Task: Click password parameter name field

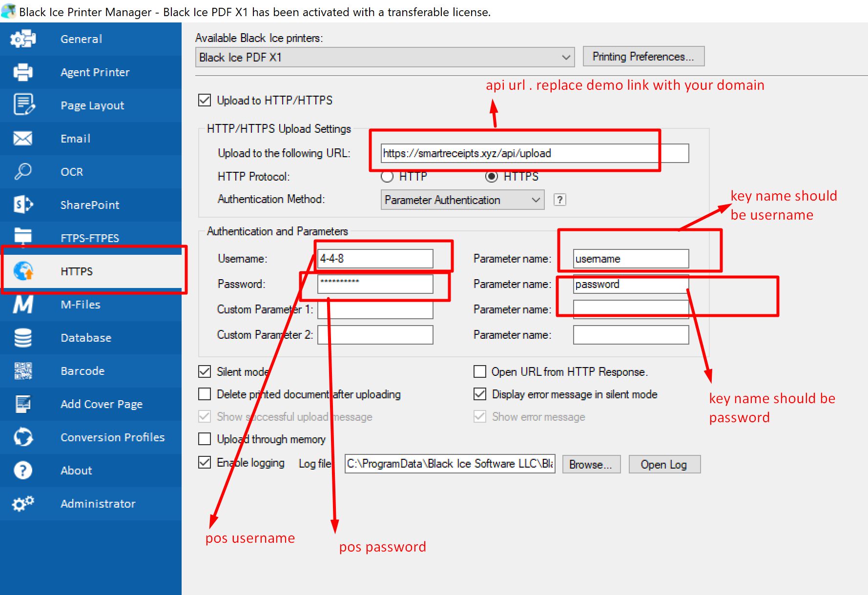Action: 631,284
